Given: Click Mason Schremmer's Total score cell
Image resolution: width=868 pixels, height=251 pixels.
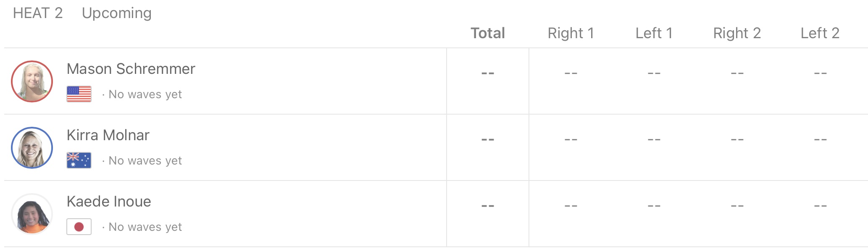Looking at the screenshot, I should coord(487,73).
